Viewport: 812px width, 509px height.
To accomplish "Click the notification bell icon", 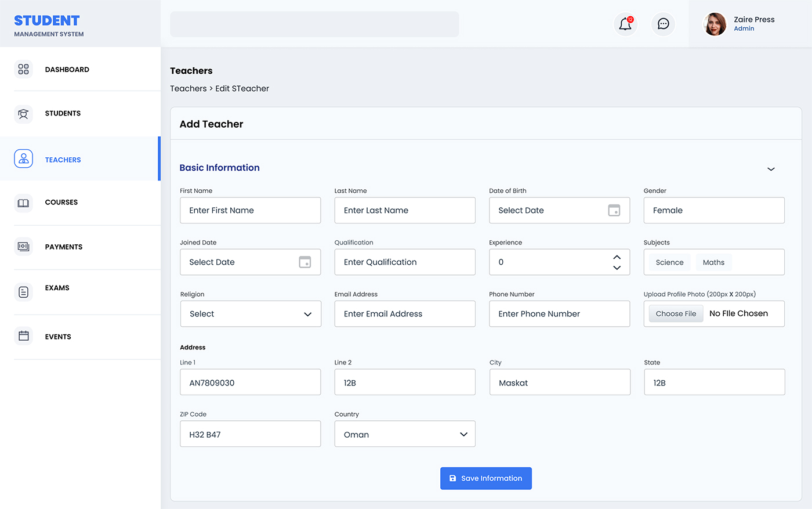I will tap(625, 24).
